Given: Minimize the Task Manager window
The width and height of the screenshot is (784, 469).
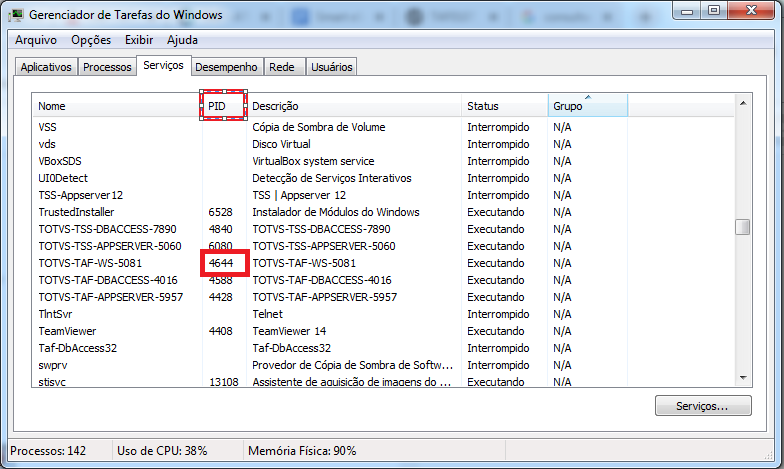Looking at the screenshot, I should (687, 11).
